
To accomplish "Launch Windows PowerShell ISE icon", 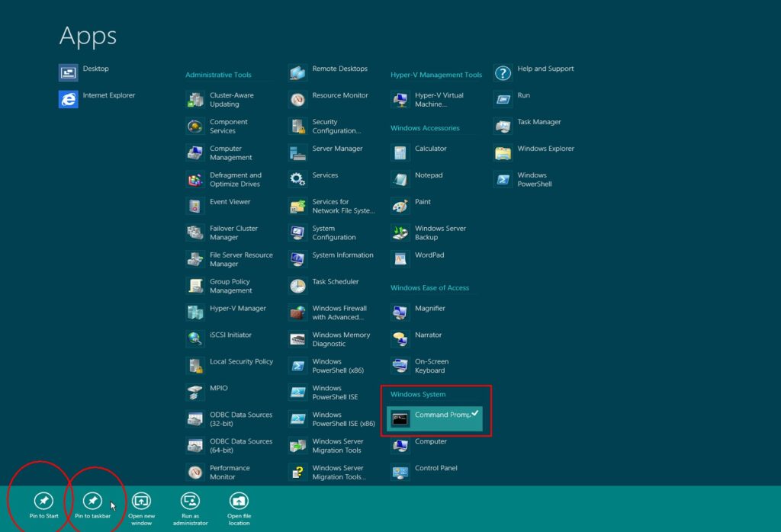I will (298, 393).
